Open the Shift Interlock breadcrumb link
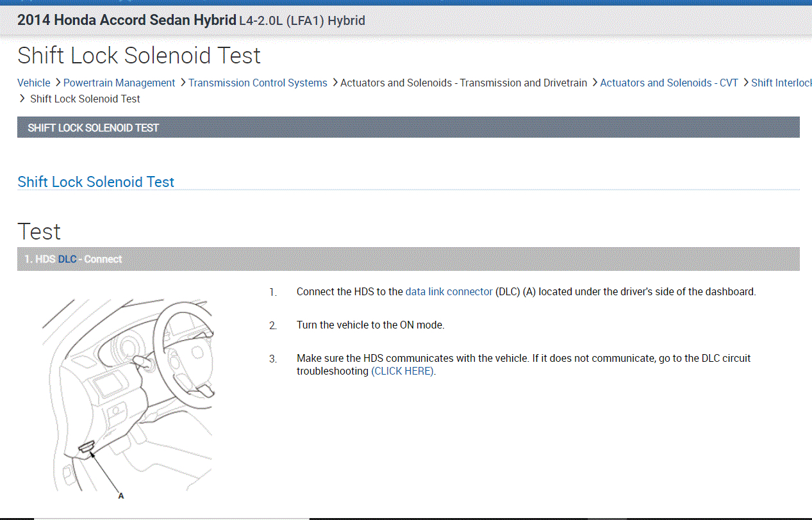This screenshot has height=520, width=812. coord(781,83)
